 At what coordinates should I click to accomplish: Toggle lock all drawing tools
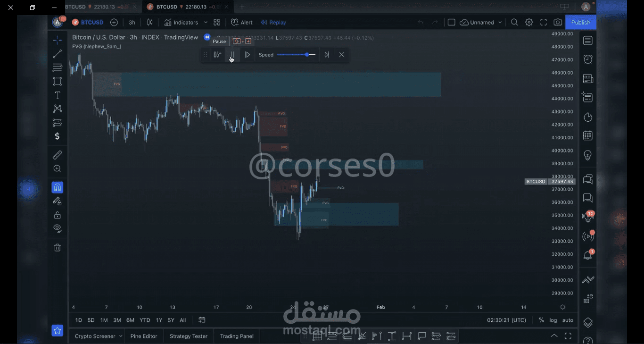coord(57,215)
